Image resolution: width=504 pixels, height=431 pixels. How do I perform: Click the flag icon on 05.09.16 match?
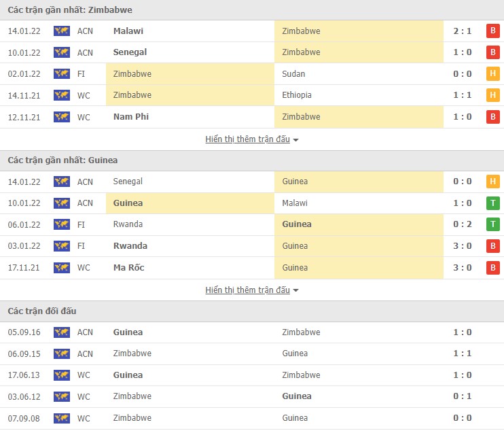(x=62, y=332)
